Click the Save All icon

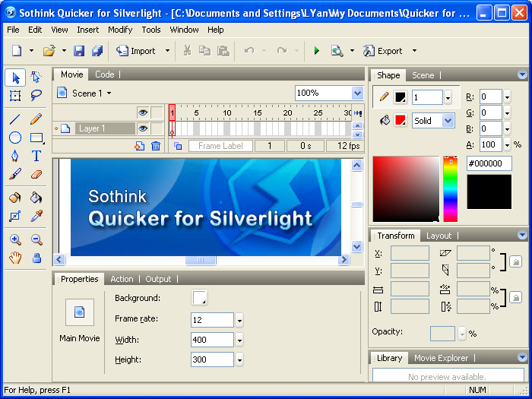click(x=97, y=51)
